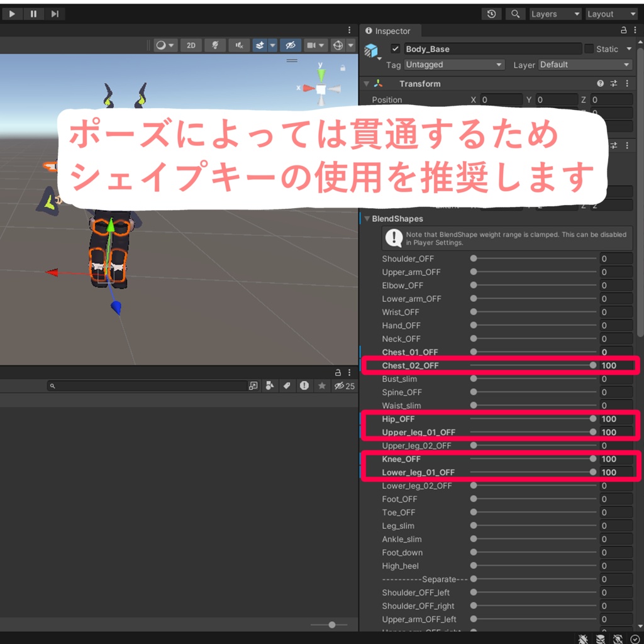
Task: Toggle 2D mode in the scene view
Action: pos(191,45)
